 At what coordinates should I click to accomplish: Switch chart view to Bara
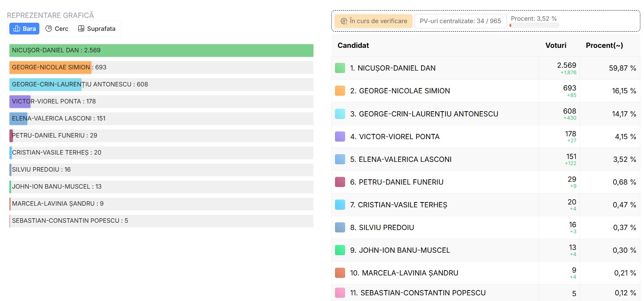point(24,29)
